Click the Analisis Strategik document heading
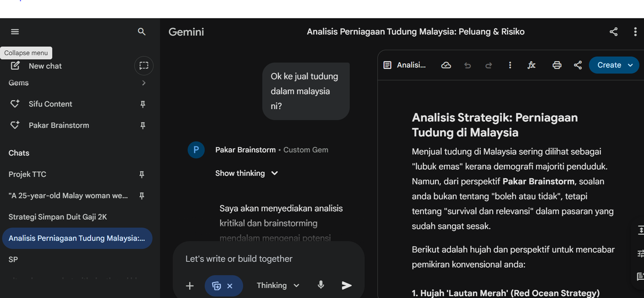Screen dimensions: 644x298 coord(495,125)
